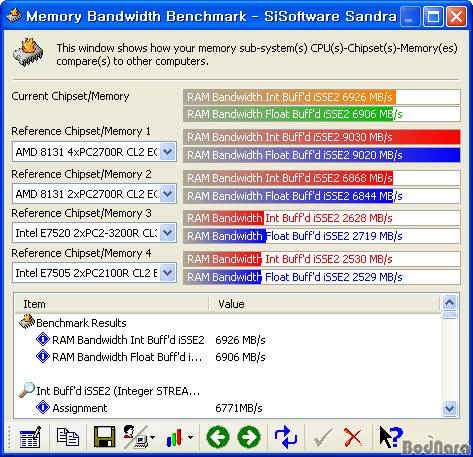Click reference 1 Int 9030 MB/s red bar
The height and width of the screenshot is (457, 473).
(x=322, y=137)
